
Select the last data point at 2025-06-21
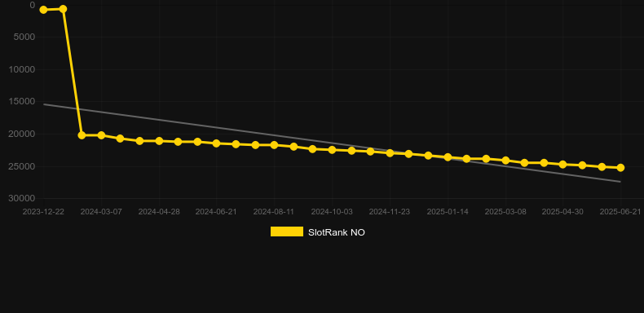pyautogui.click(x=620, y=168)
